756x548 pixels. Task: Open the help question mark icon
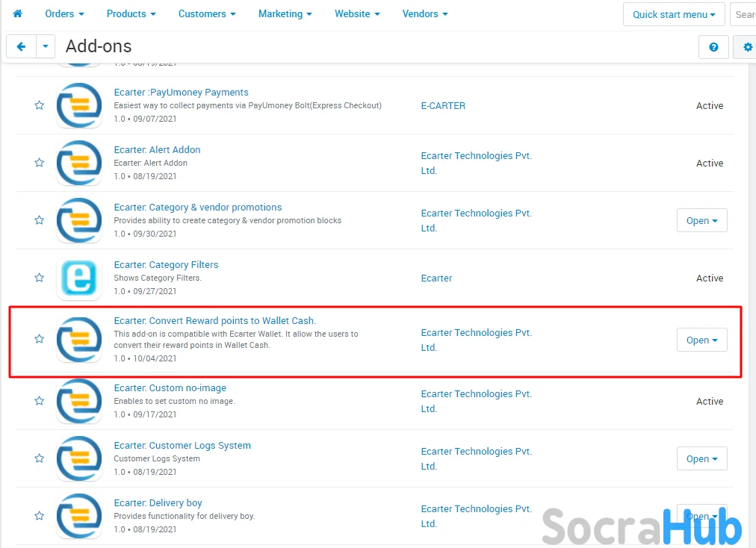point(713,47)
